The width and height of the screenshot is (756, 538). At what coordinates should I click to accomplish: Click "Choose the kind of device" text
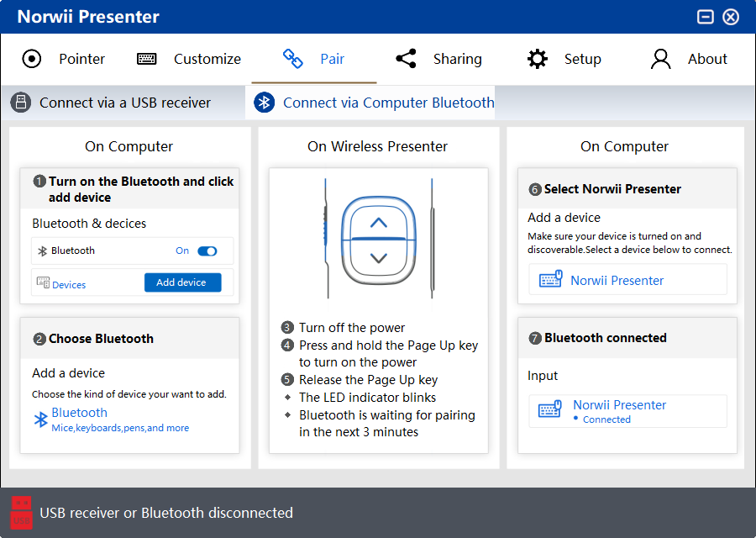coord(129,394)
